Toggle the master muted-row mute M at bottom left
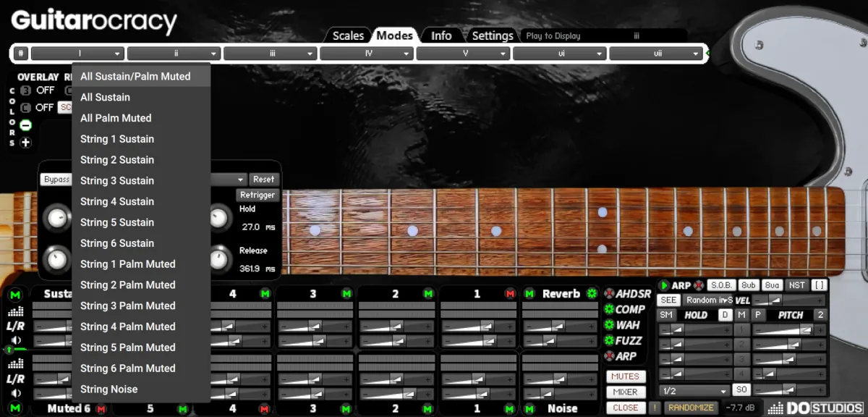Image resolution: width=868 pixels, height=417 pixels. pyautogui.click(x=15, y=408)
